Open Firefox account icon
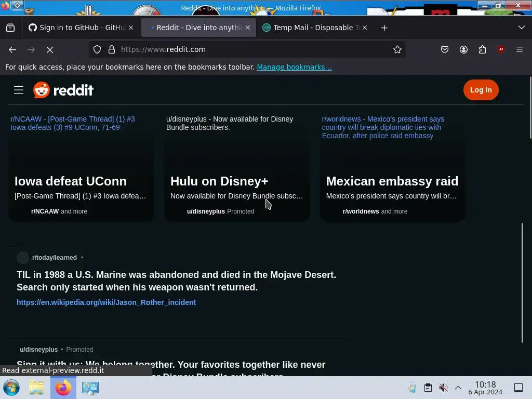532x399 pixels. point(463,49)
